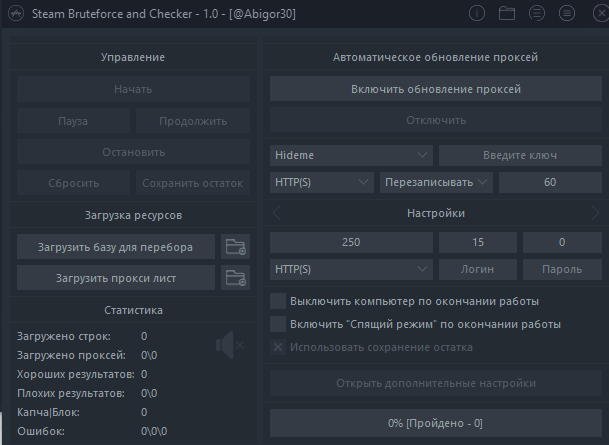Screen dimensions: 609x445
Task: Open folder icon next to Загрузить прокси лист
Action: pyautogui.click(x=235, y=278)
